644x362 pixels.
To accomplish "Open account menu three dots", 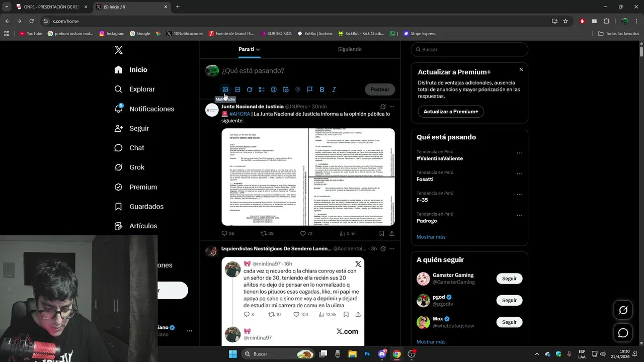I will [190, 331].
